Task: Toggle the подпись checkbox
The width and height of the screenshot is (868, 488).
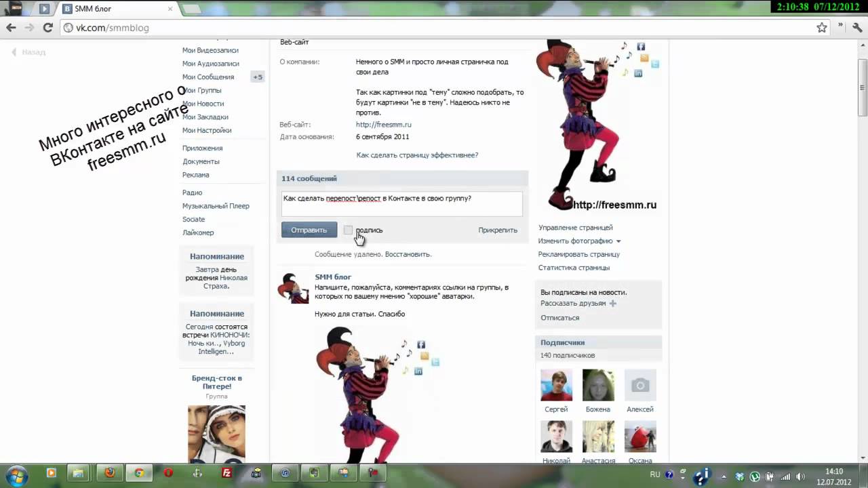Action: point(348,230)
